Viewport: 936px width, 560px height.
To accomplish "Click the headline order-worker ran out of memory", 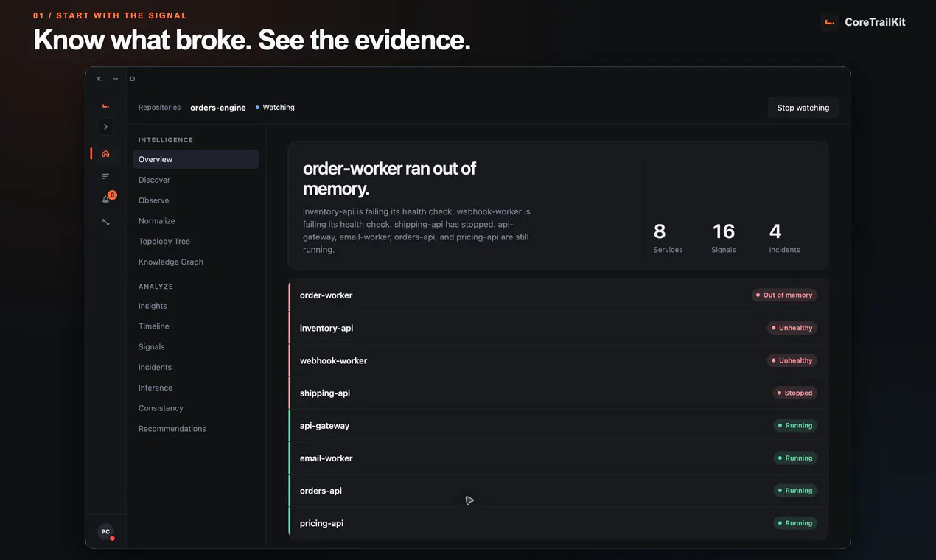I will pyautogui.click(x=389, y=178).
